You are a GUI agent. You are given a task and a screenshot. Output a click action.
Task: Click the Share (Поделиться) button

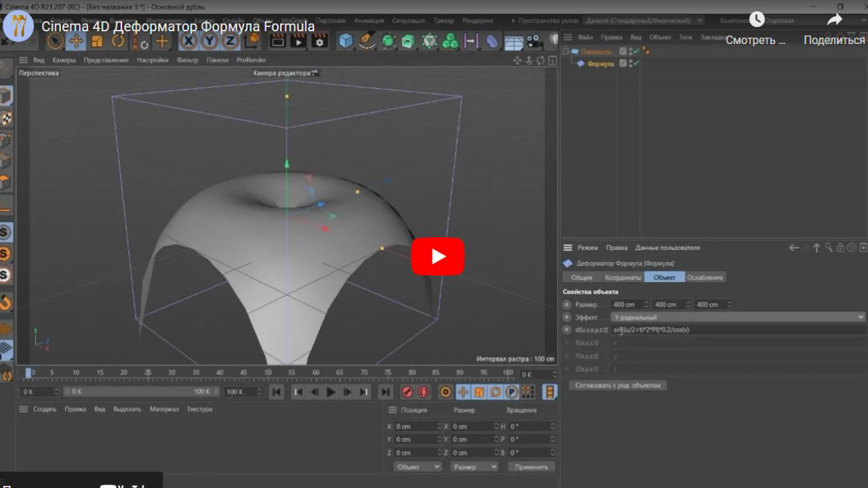coord(834,28)
